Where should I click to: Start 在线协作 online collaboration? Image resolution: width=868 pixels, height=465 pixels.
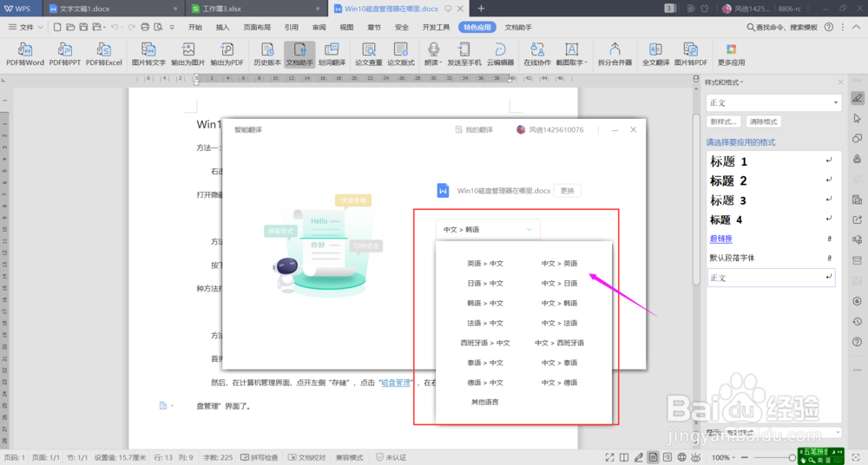(x=537, y=55)
